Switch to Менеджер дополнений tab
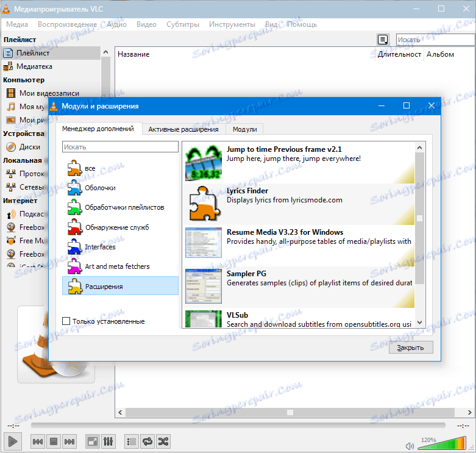476x453 pixels. point(98,129)
